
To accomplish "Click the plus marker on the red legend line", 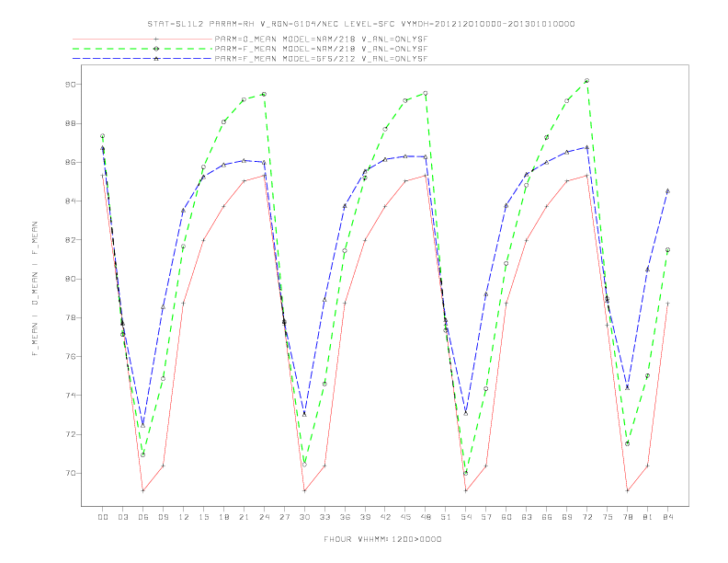I will click(156, 39).
